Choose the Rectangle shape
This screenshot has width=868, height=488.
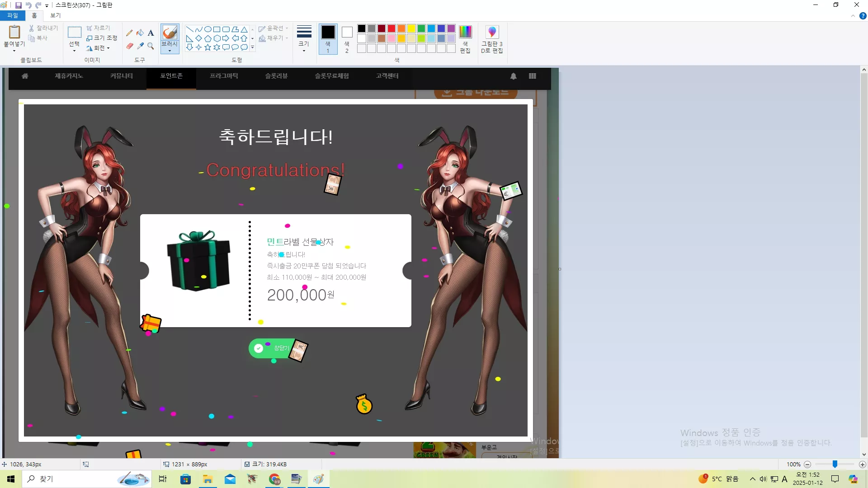[x=217, y=29]
